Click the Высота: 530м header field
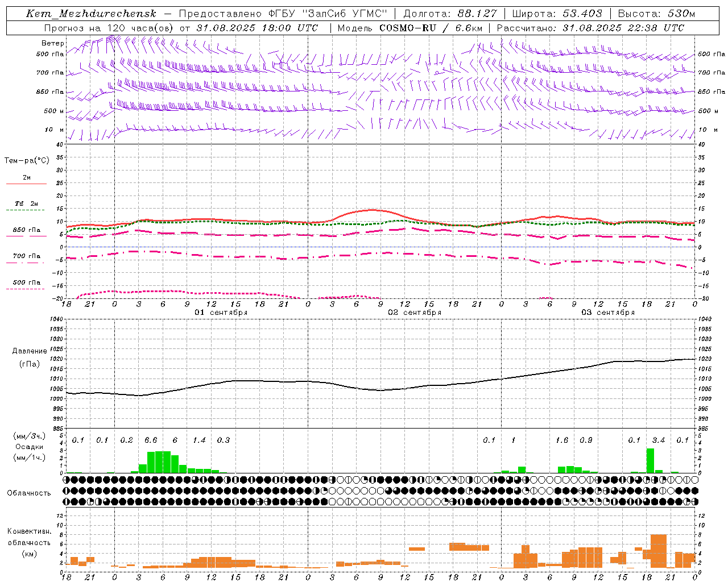Image resolution: width=728 pixels, height=582 pixels. pyautogui.click(x=656, y=14)
